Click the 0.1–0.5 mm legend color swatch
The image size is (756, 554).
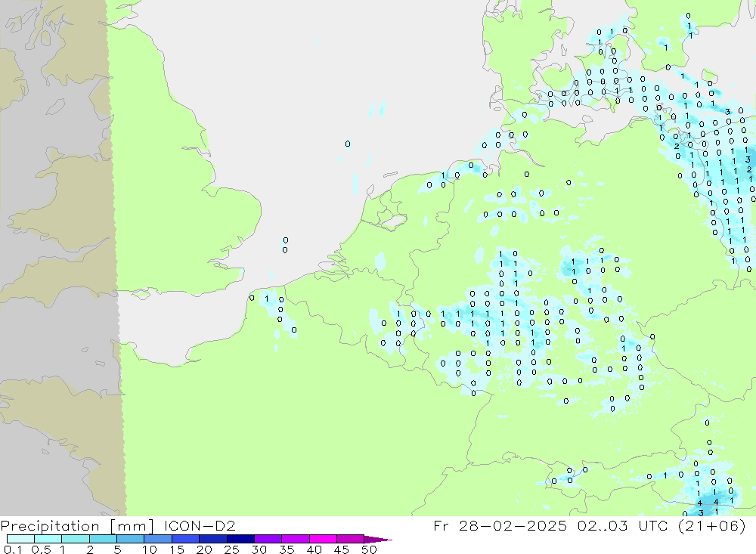[x=20, y=539]
